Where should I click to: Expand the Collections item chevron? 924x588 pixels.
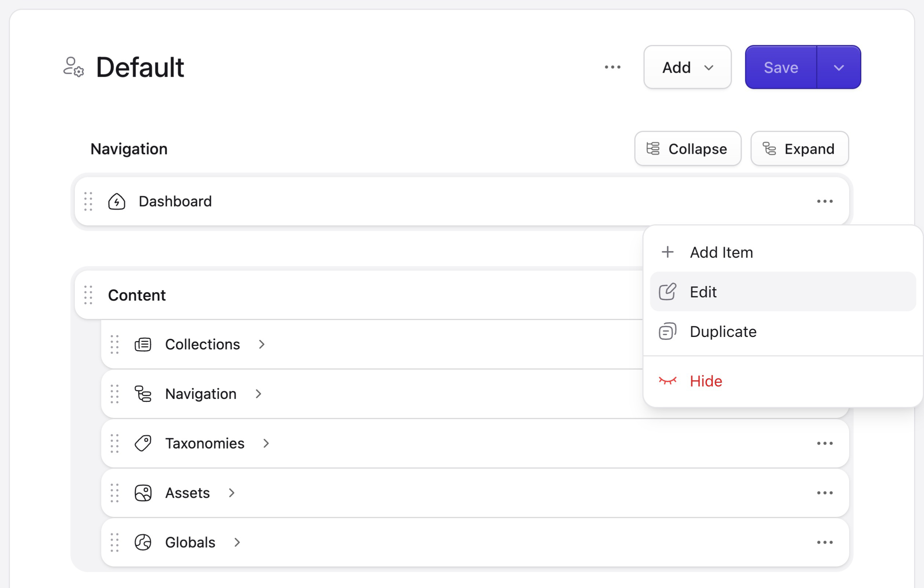pyautogui.click(x=262, y=345)
